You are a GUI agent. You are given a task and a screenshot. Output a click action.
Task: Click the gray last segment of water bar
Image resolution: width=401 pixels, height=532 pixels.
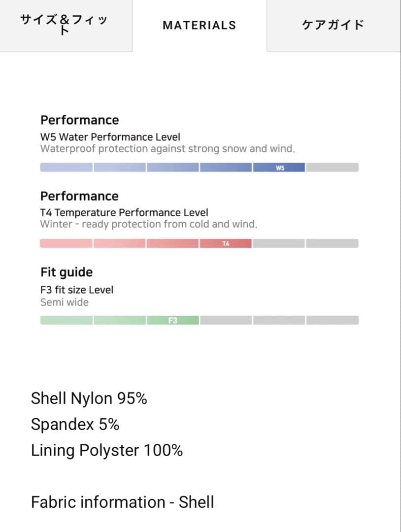pyautogui.click(x=332, y=167)
